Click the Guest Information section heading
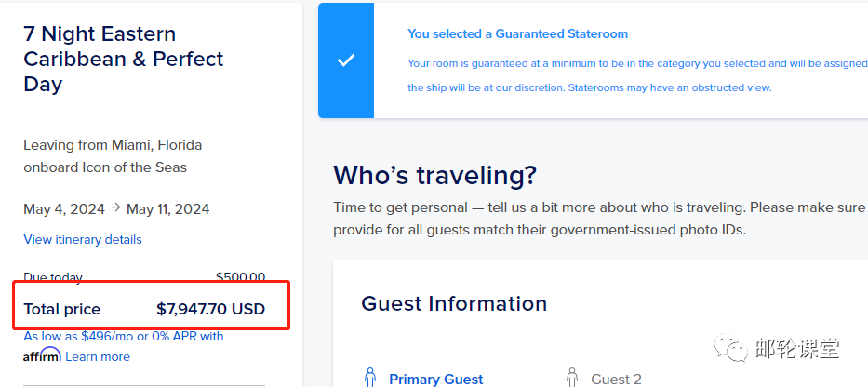The height and width of the screenshot is (387, 868). click(x=454, y=303)
